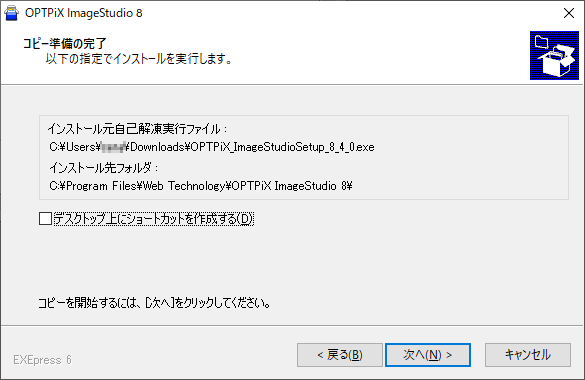Click the コピー準備の完了 heading
The width and height of the screenshot is (585, 380).
(x=65, y=44)
